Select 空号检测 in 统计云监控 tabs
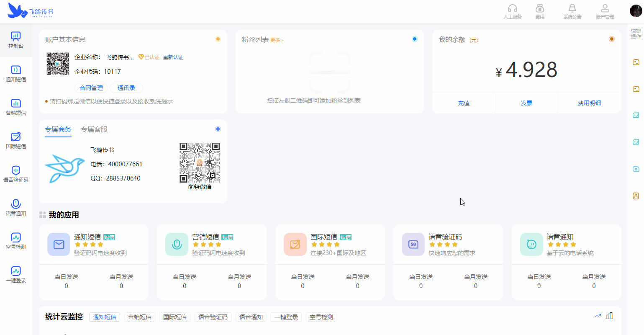This screenshot has height=335, width=644. (x=321, y=317)
